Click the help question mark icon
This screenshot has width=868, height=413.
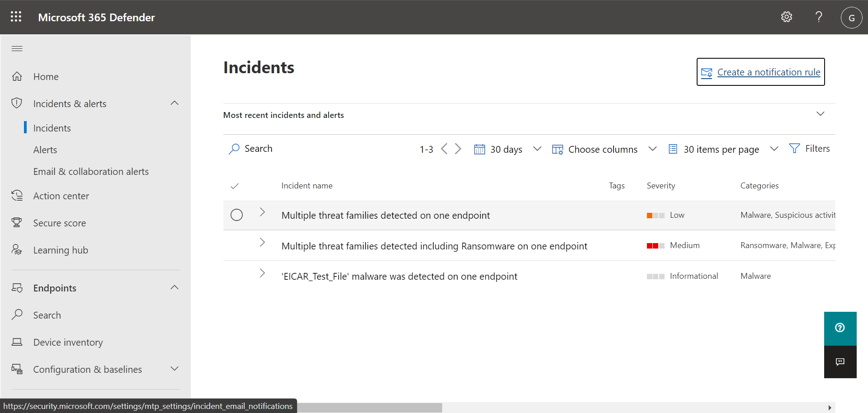(819, 17)
